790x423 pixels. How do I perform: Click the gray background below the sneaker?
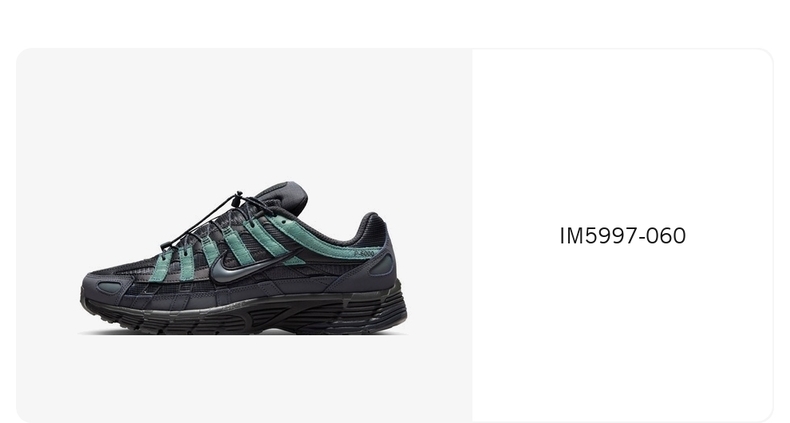click(244, 378)
